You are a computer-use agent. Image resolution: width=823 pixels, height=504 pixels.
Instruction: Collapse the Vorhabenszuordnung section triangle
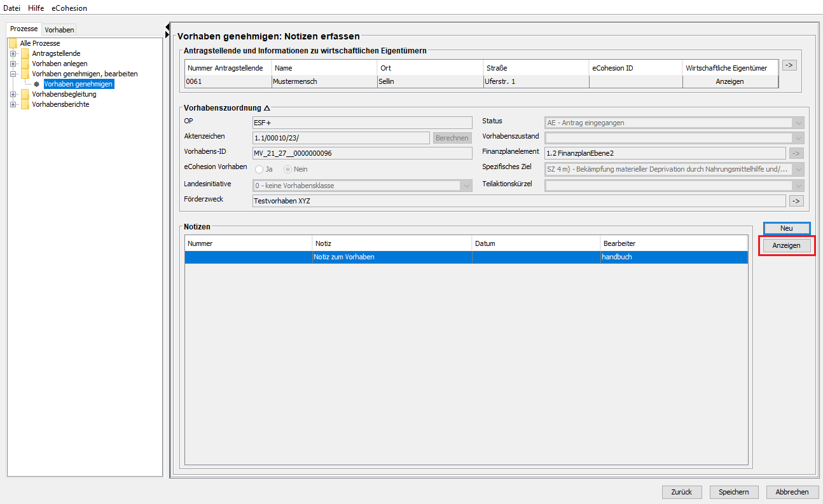click(x=267, y=108)
